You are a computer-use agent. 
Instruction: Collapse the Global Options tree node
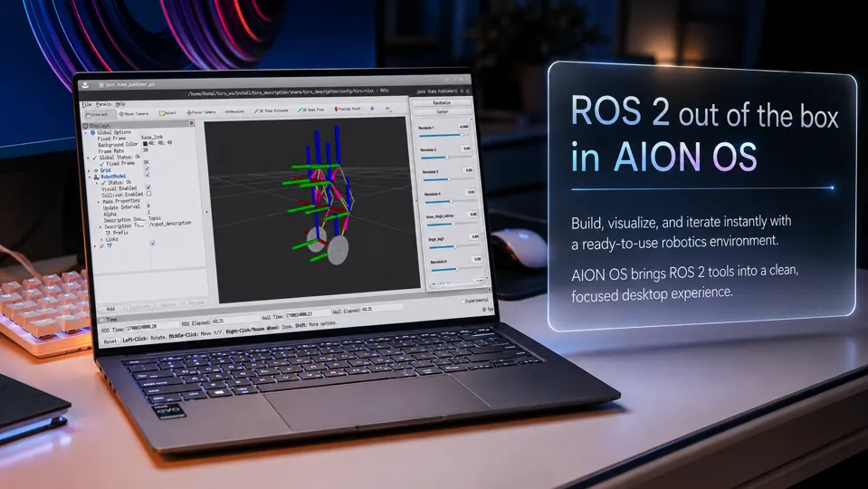tap(85, 133)
